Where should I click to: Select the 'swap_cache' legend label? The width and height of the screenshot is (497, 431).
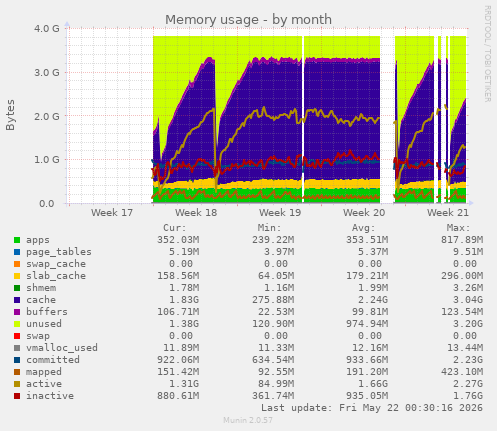coord(56,264)
